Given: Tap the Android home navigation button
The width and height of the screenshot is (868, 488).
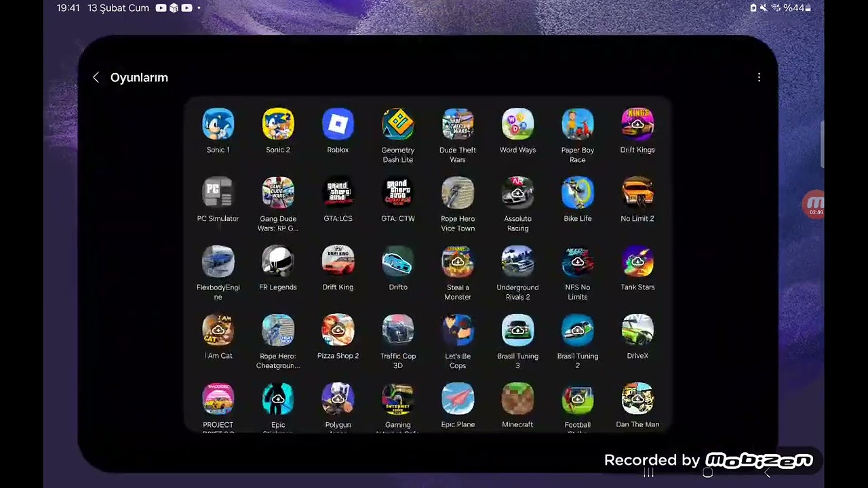Looking at the screenshot, I should pyautogui.click(x=707, y=473).
